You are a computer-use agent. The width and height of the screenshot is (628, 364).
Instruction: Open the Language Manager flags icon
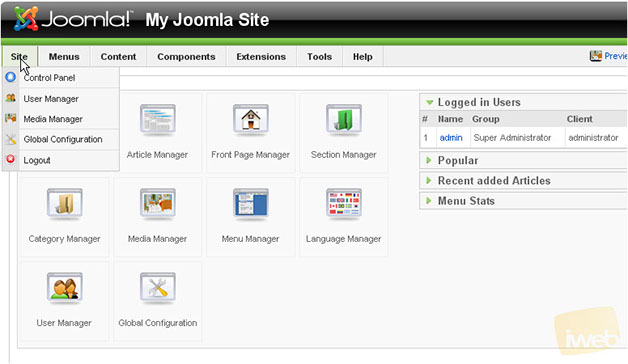tap(344, 203)
